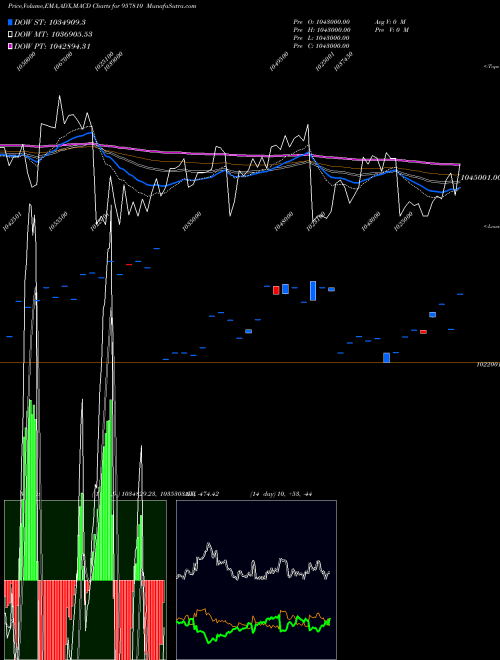Select the 'DOW MT: 1036905.33' legend text
This screenshot has width=500, height=660.
tap(53, 35)
